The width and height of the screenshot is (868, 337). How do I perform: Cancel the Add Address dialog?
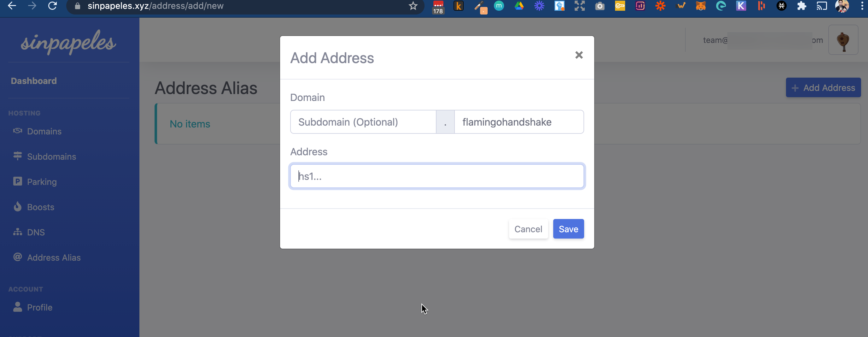(528, 229)
